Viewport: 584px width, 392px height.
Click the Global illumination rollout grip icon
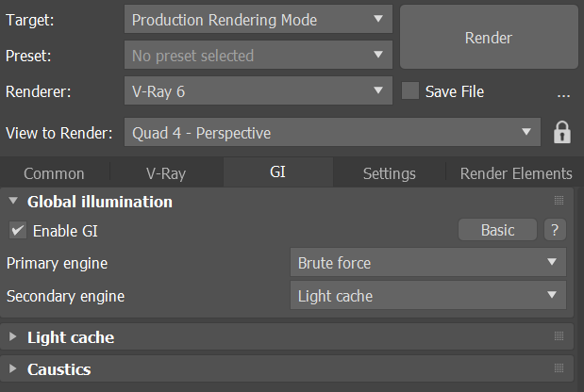tap(559, 202)
